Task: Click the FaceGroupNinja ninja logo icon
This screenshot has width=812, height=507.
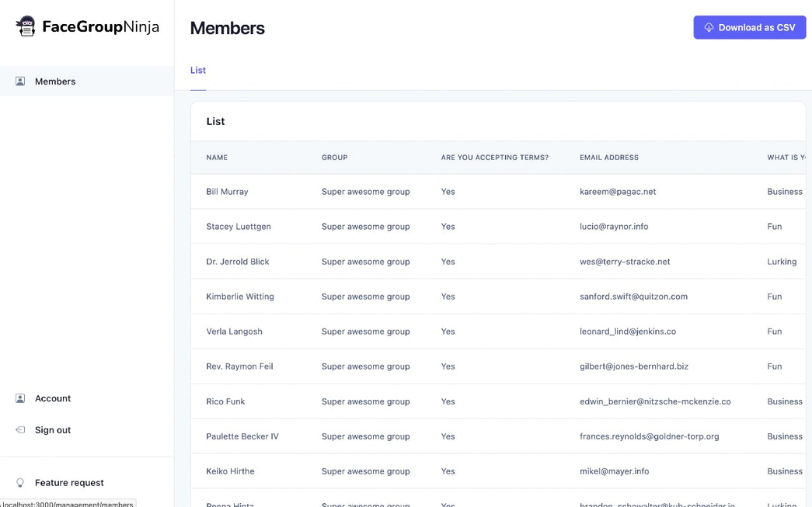Action: 26,26
